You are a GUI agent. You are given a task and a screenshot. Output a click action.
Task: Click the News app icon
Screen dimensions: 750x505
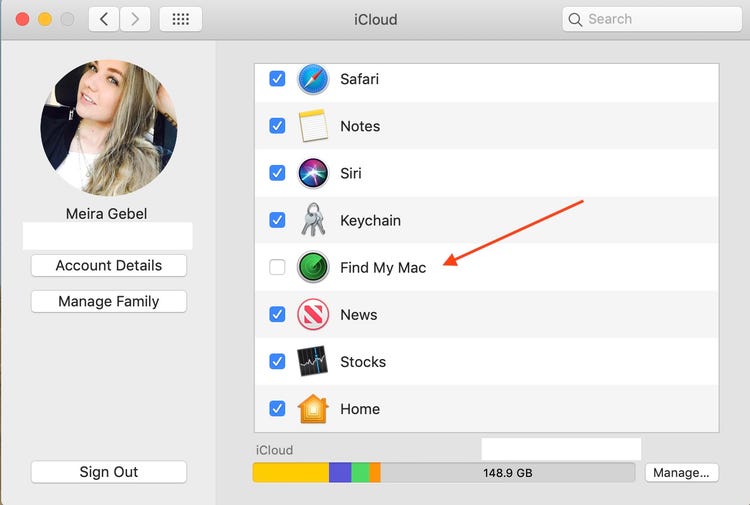tap(313, 314)
